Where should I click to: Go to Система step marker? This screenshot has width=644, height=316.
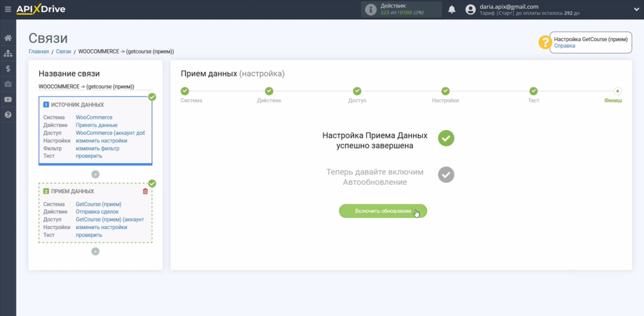click(x=185, y=91)
